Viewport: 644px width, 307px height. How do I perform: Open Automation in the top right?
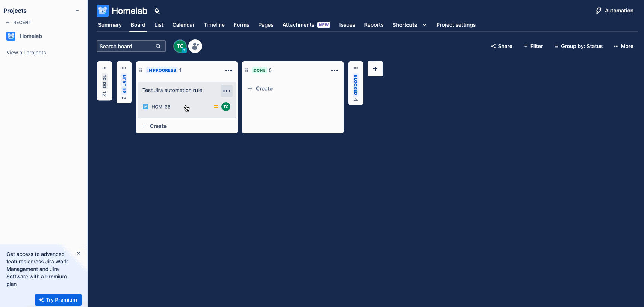pyautogui.click(x=615, y=11)
